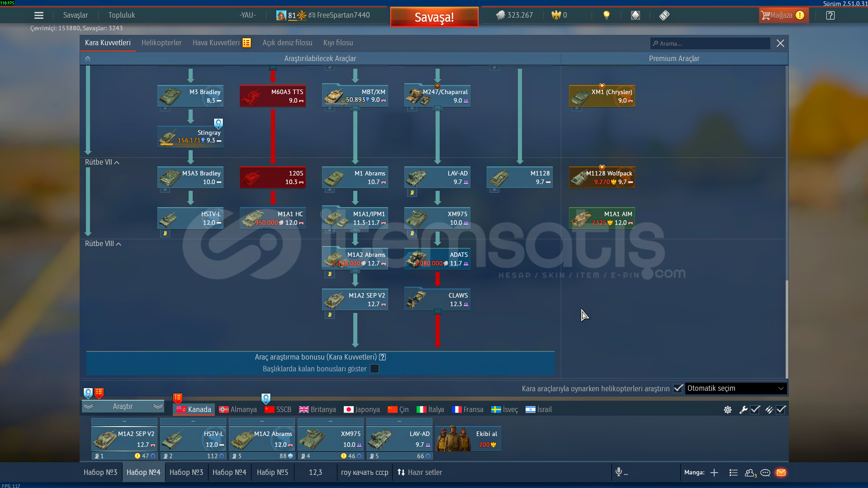This screenshot has height=488, width=868.
Task: Open the Otomatik seçim dropdown
Action: [x=736, y=389]
